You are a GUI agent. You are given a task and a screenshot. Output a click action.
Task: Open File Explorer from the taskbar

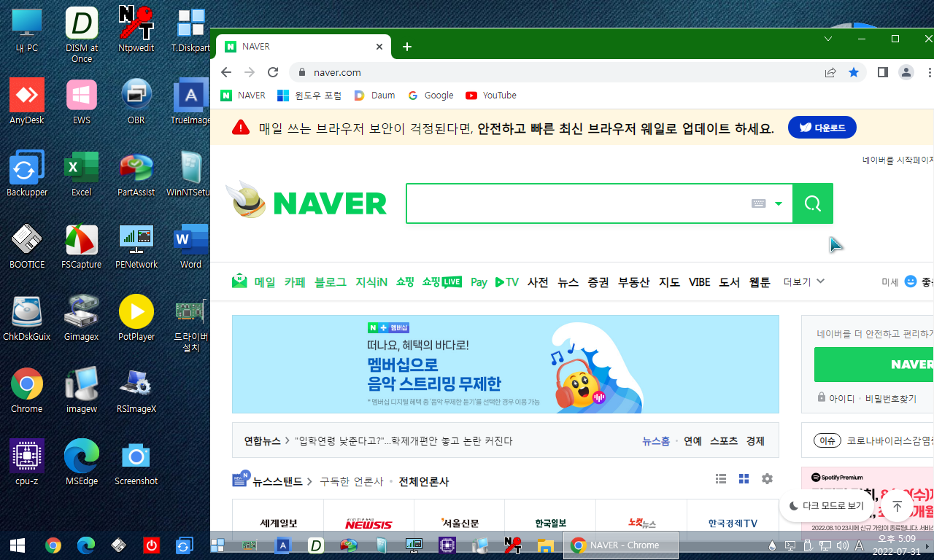coord(546,545)
